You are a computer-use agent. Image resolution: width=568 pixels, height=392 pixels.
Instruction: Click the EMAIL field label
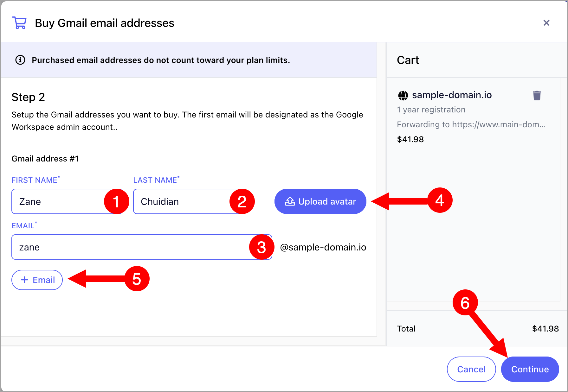tap(24, 225)
